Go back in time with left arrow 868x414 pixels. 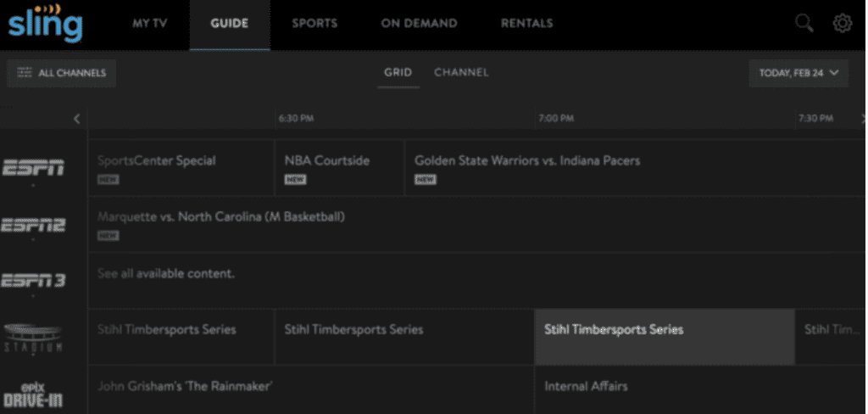coord(76,119)
